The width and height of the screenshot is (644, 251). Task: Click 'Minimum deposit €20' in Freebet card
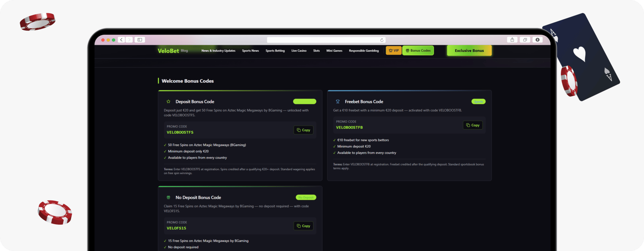[x=354, y=146]
